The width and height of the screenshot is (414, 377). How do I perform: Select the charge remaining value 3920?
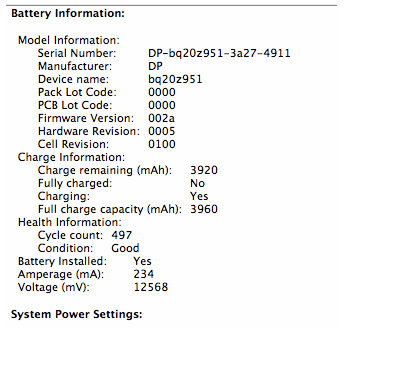click(x=204, y=170)
